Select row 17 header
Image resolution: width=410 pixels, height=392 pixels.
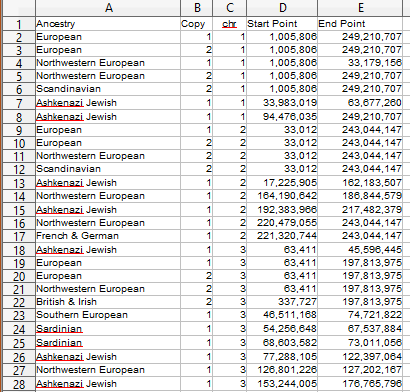click(x=19, y=236)
